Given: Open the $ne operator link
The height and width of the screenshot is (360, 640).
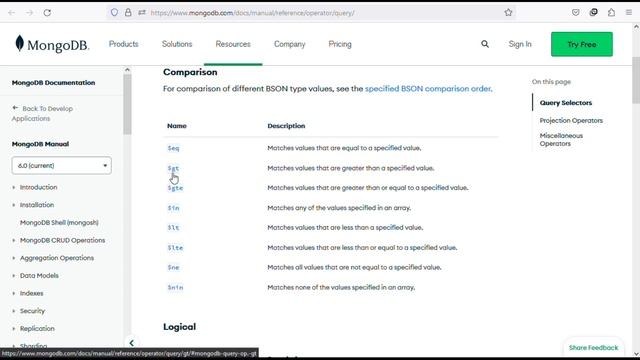Looking at the screenshot, I should point(173,267).
